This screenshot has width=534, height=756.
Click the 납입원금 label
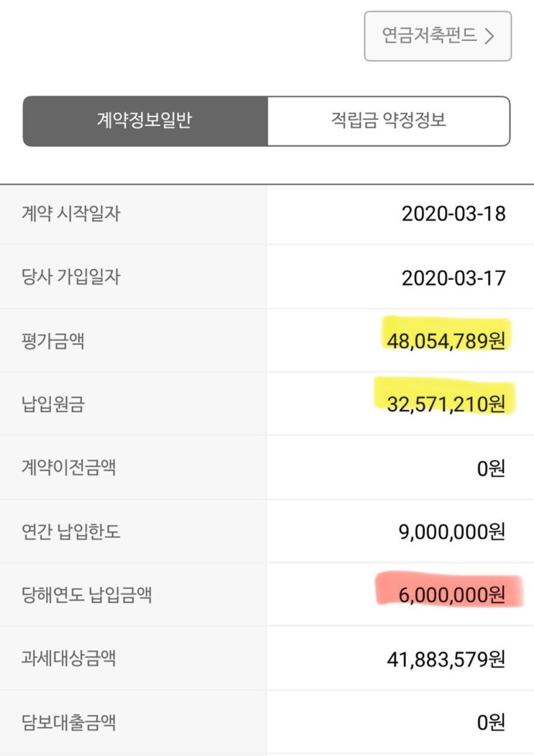(x=52, y=404)
